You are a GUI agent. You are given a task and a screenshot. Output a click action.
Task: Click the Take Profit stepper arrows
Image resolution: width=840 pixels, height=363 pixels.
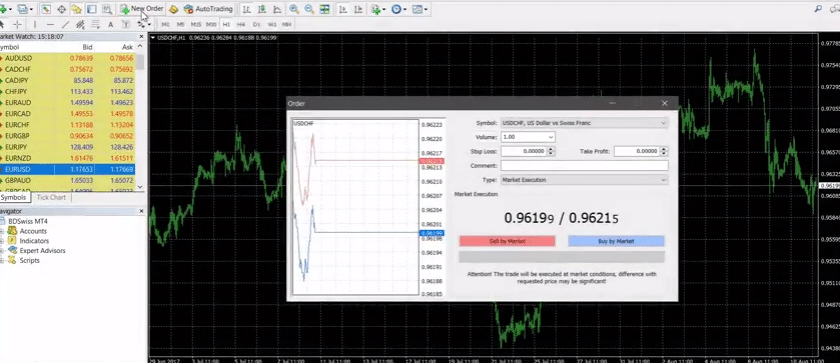664,152
